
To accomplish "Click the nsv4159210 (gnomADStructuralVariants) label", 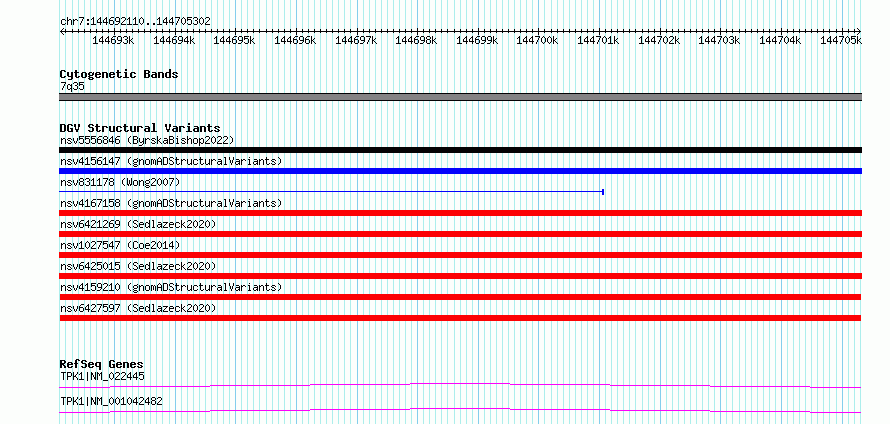I will 171,287.
